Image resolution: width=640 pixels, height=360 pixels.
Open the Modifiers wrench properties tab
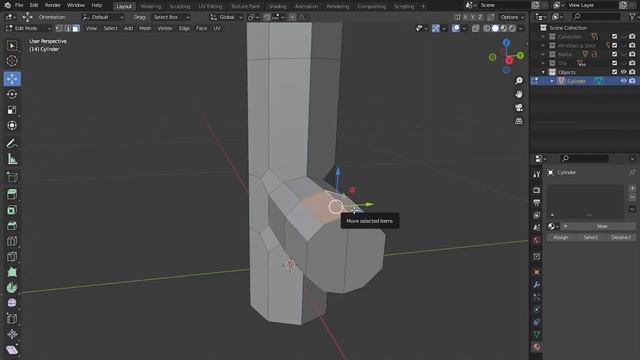pos(536,284)
